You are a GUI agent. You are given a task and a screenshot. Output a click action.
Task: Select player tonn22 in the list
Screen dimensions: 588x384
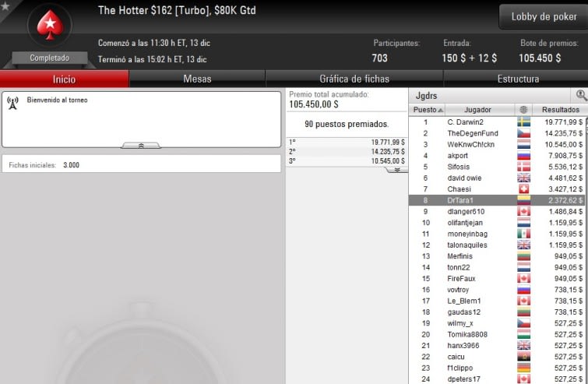tap(497, 267)
